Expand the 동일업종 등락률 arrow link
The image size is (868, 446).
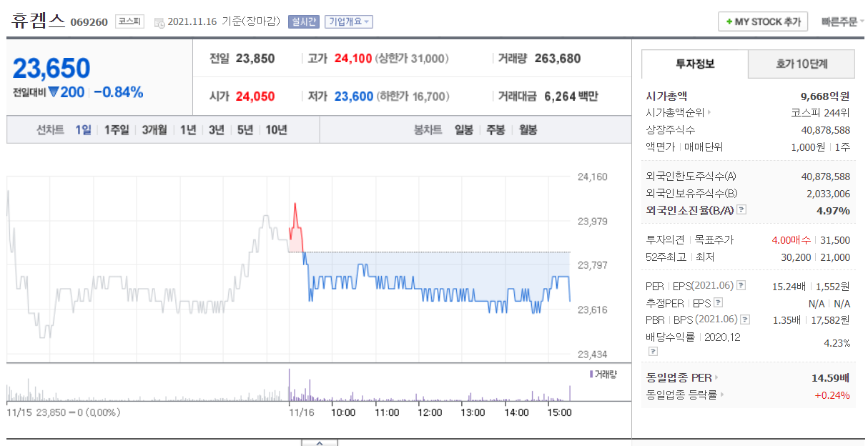(722, 395)
